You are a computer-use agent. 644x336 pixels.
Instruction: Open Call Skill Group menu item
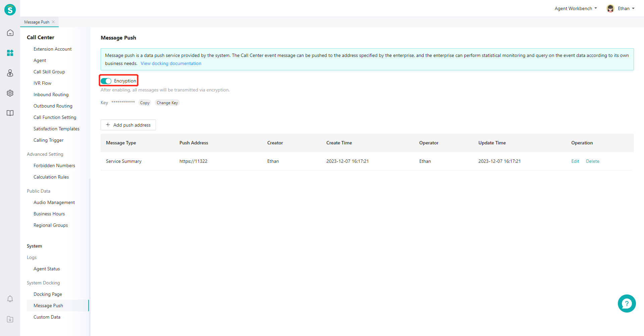(x=49, y=72)
